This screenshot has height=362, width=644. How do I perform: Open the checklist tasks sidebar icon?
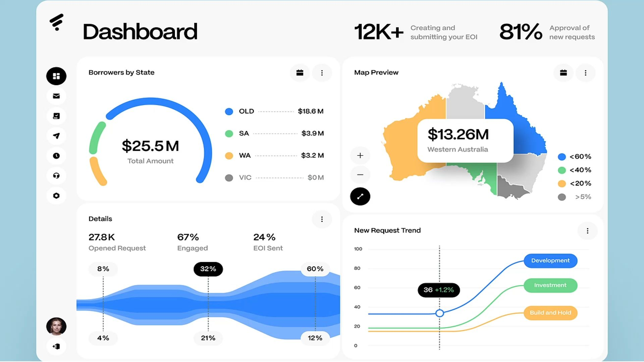click(56, 116)
